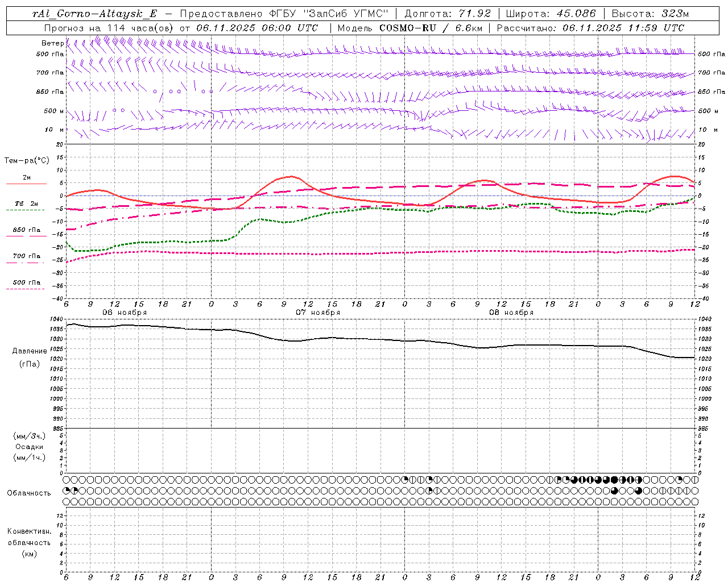Click the red solid line sample under 2м

click(x=26, y=184)
